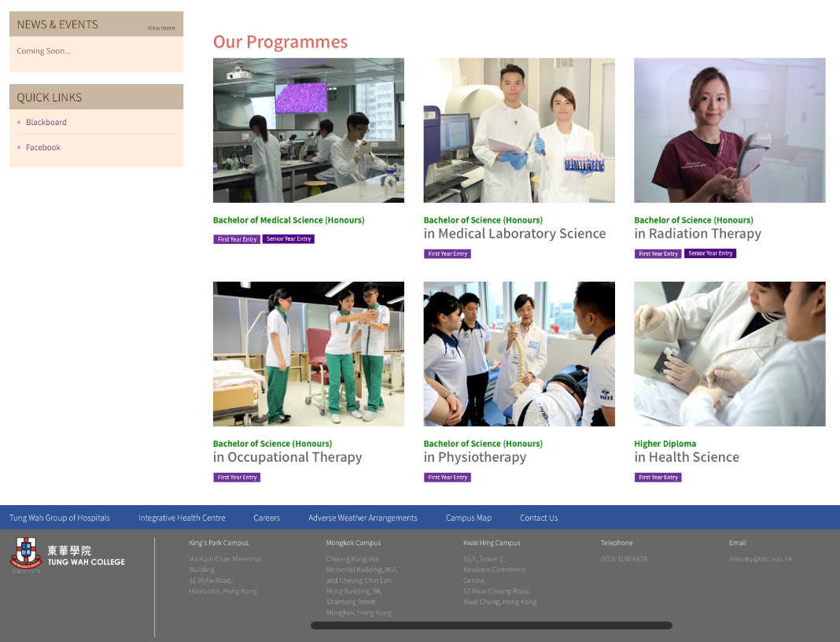
Task: Select First Year Entry under Radiation Therapy
Action: [658, 253]
